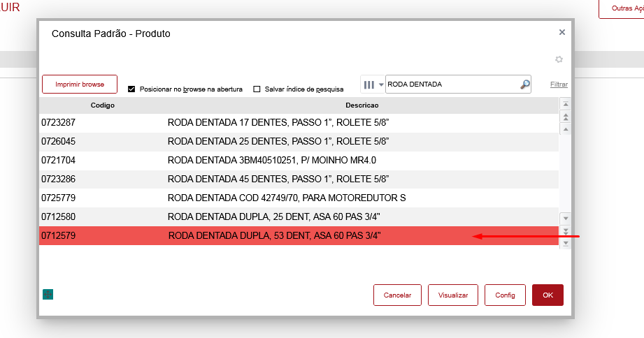The width and height of the screenshot is (644, 338).
Task: Click the Imprimir browse button
Action: tap(80, 84)
